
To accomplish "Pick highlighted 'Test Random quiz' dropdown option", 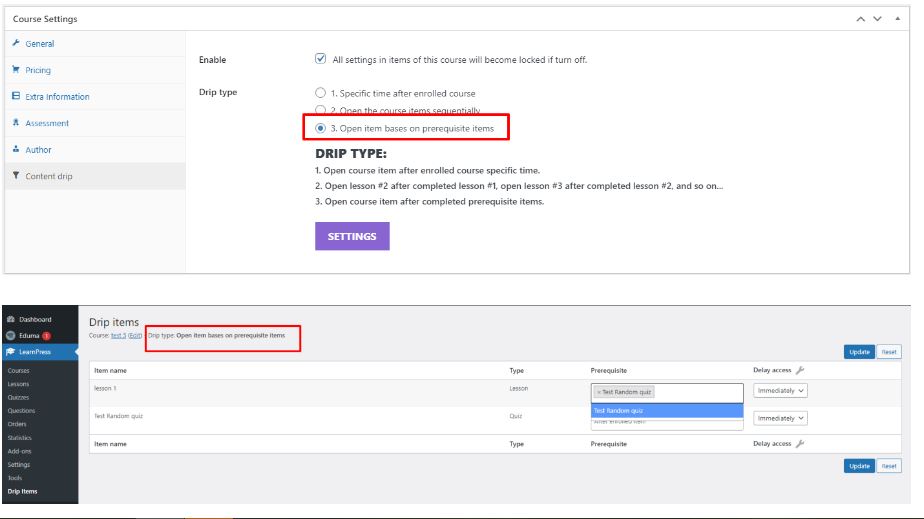I will click(x=667, y=411).
